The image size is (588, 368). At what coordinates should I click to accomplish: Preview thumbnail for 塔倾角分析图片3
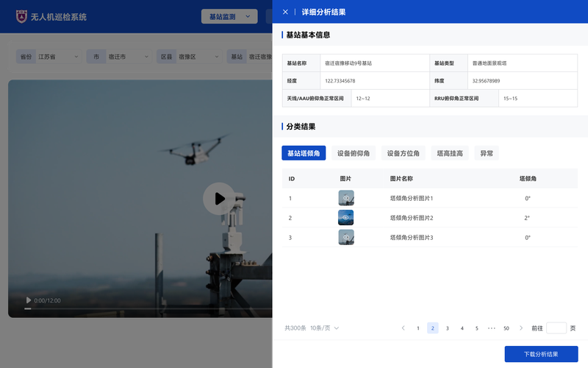(346, 237)
